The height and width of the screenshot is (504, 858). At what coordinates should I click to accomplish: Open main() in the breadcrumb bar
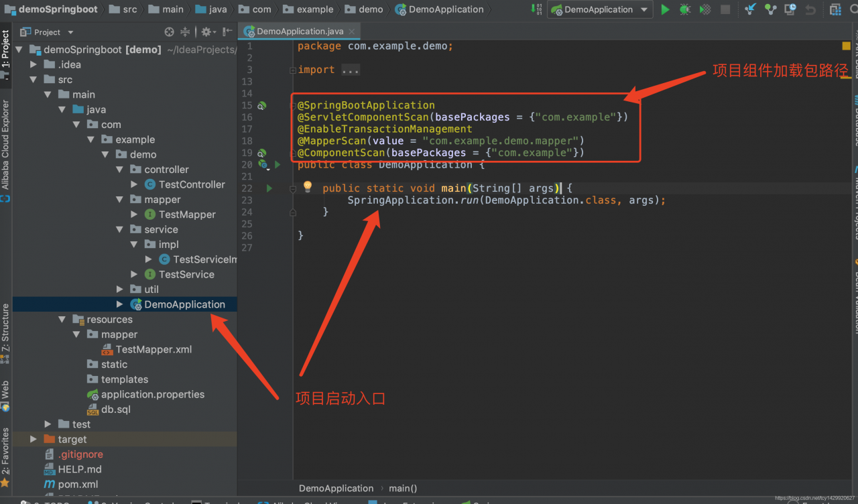[x=403, y=488]
